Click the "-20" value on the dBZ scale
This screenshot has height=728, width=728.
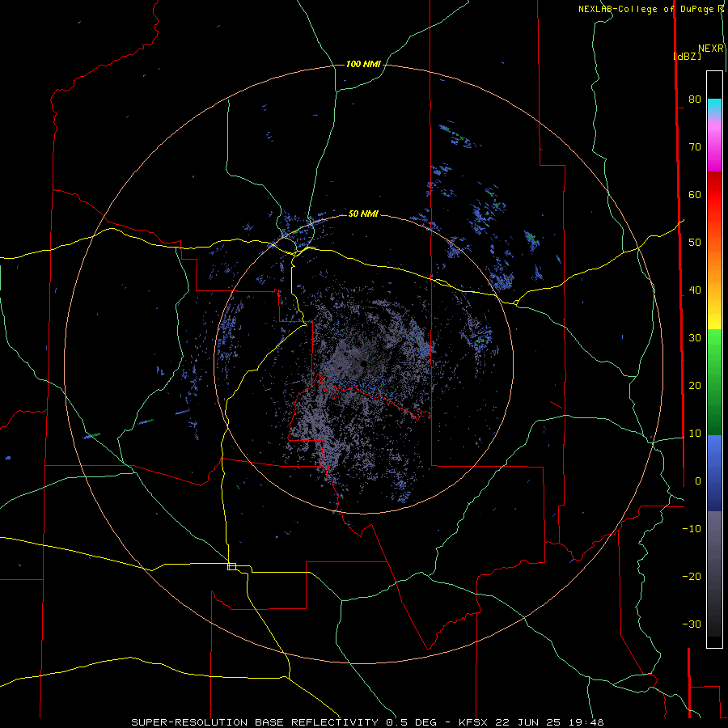click(692, 576)
